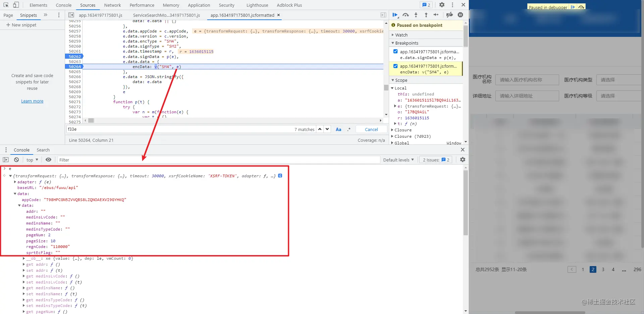Switch to the Network panel tab
Image resolution: width=644 pixels, height=314 pixels.
(112, 5)
